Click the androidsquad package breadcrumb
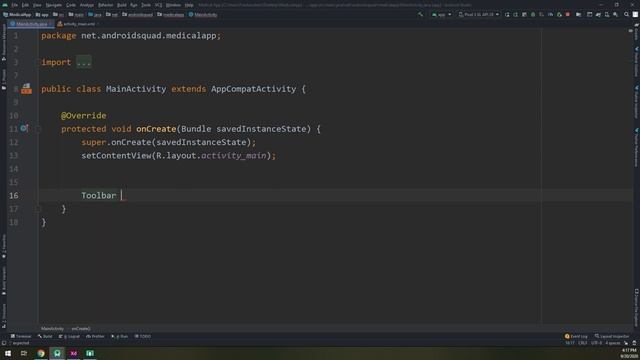This screenshot has height=360, width=640. click(x=137, y=15)
